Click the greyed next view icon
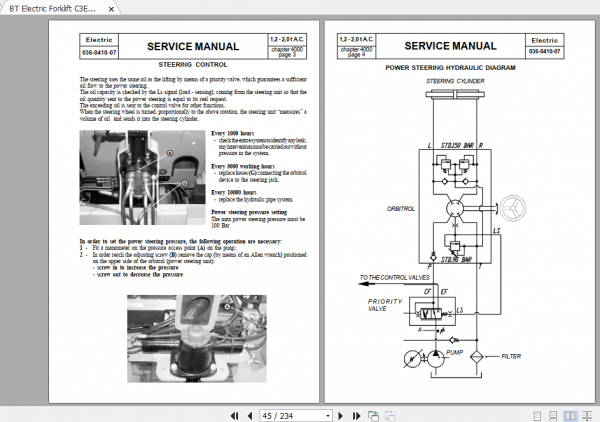The image size is (600, 422). tap(390, 416)
